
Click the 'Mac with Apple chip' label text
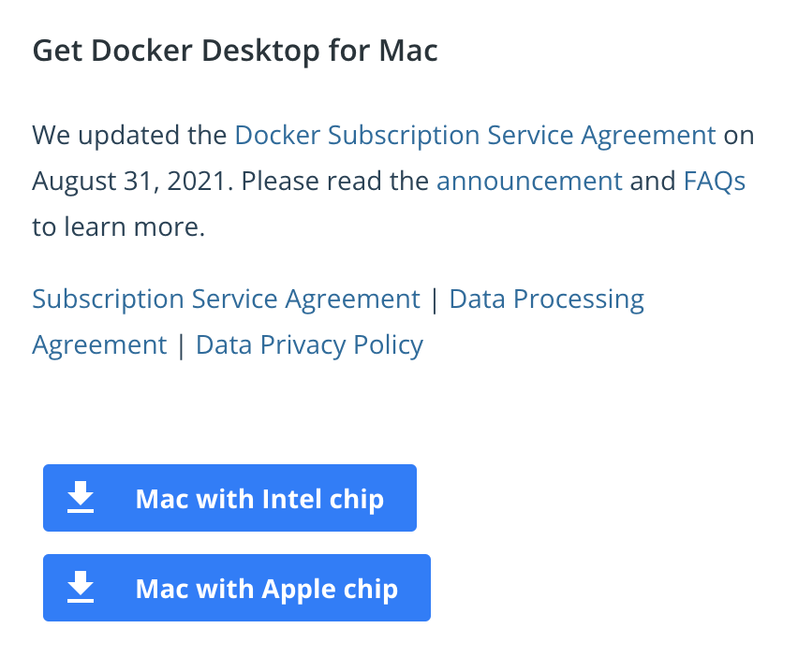click(x=267, y=590)
